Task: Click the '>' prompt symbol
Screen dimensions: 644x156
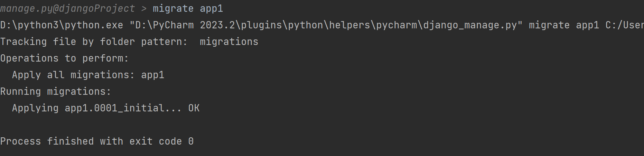Action: point(144,9)
